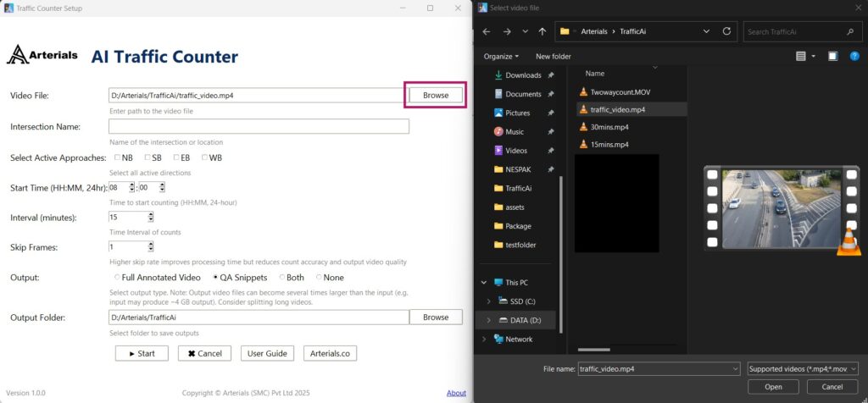Image resolution: width=868 pixels, height=403 pixels.
Task: Select the Twowaycount.MOV file
Action: coord(620,91)
